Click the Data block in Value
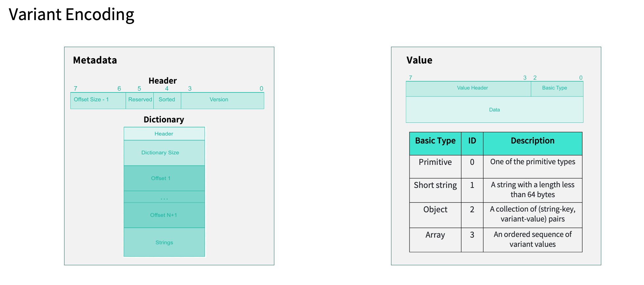The image size is (644, 285). (494, 110)
